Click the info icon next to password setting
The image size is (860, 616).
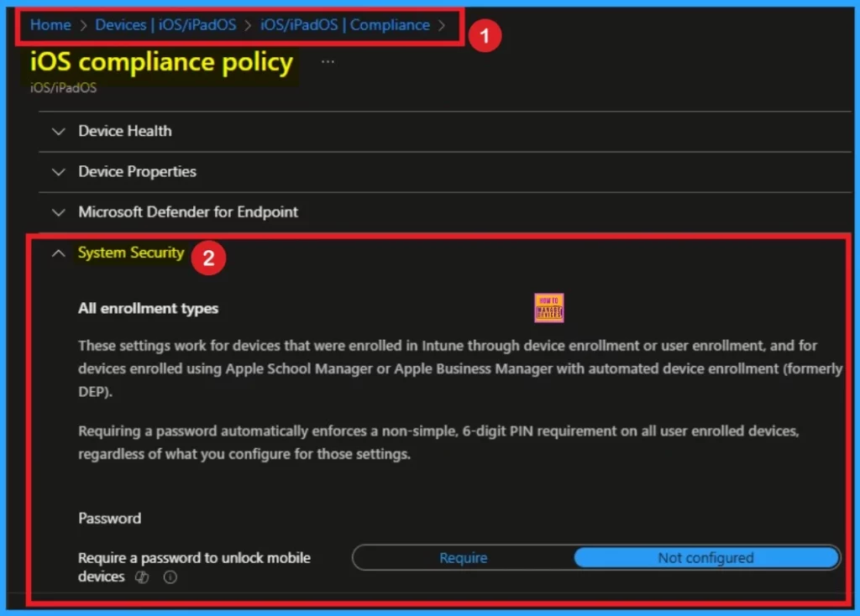pos(170,577)
